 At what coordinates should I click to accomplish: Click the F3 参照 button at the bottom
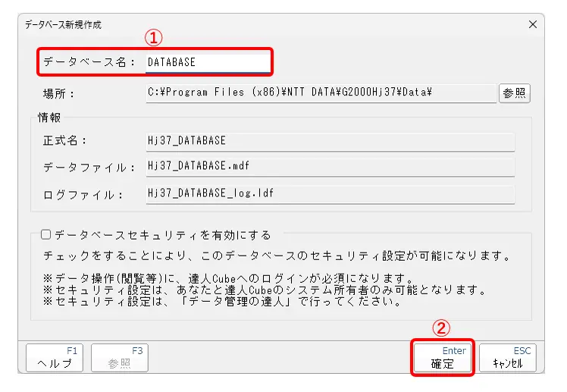(119, 358)
